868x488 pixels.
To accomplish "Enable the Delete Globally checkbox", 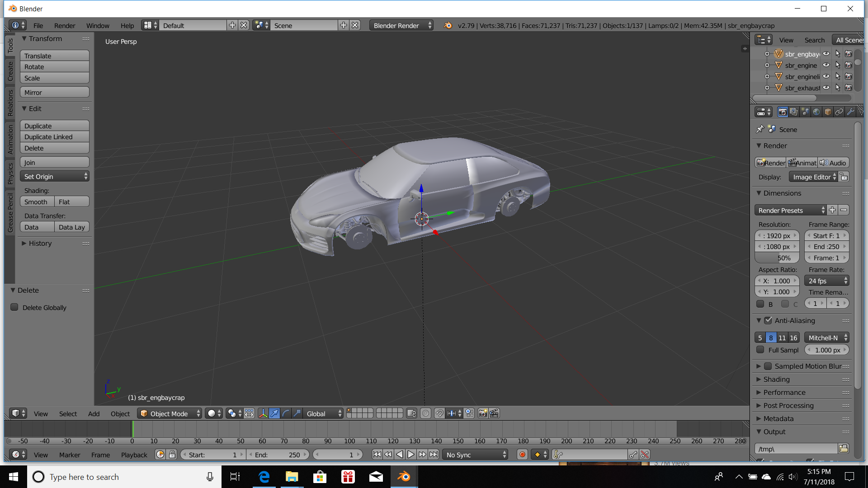I will pyautogui.click(x=14, y=307).
